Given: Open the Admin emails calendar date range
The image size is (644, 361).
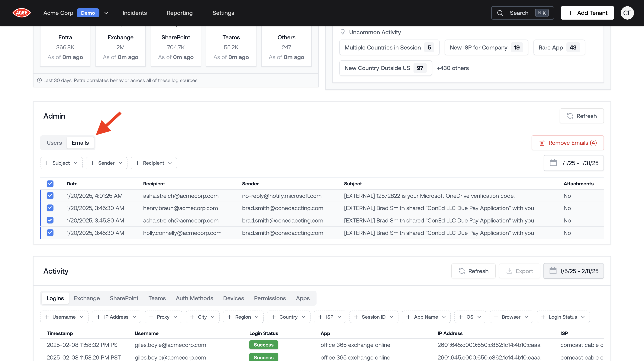Looking at the screenshot, I should (x=574, y=163).
